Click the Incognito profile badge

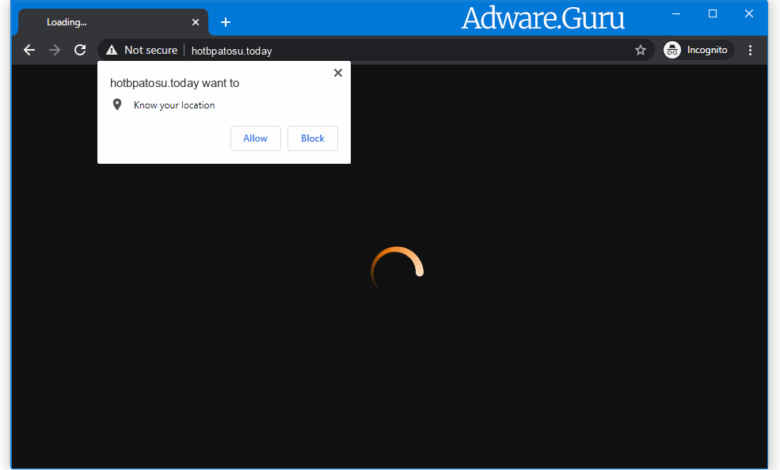click(697, 50)
